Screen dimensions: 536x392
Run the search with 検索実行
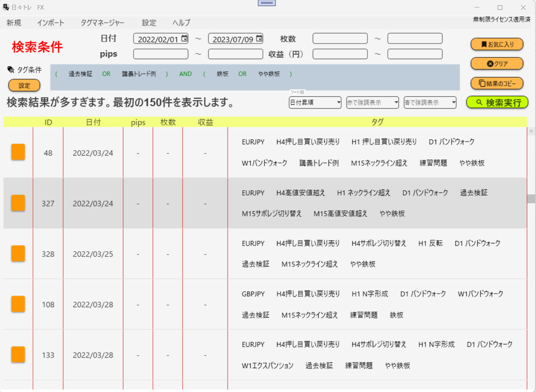(498, 102)
